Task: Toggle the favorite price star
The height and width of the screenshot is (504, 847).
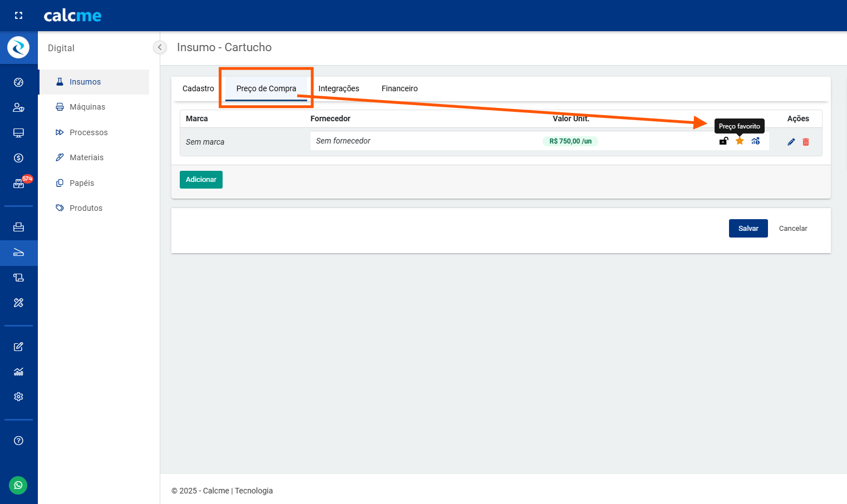Action: [x=740, y=141]
